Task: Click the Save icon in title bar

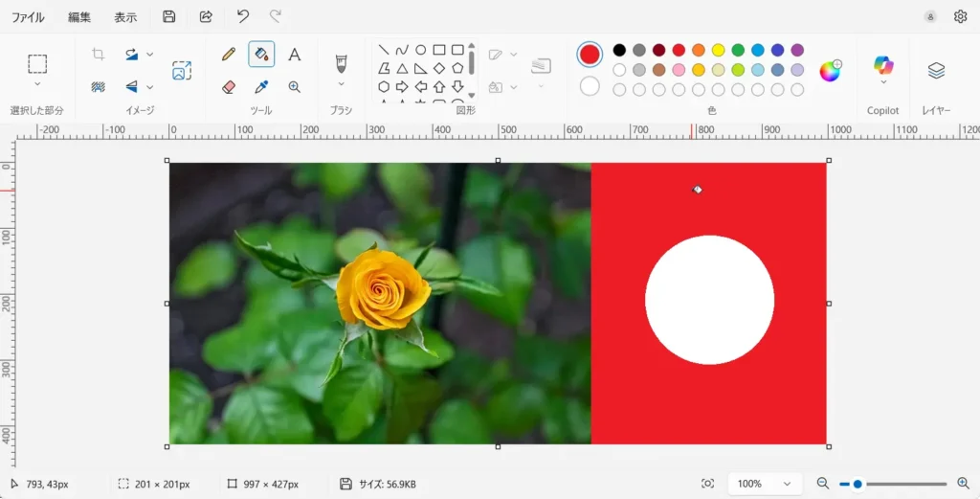Action: [x=168, y=17]
